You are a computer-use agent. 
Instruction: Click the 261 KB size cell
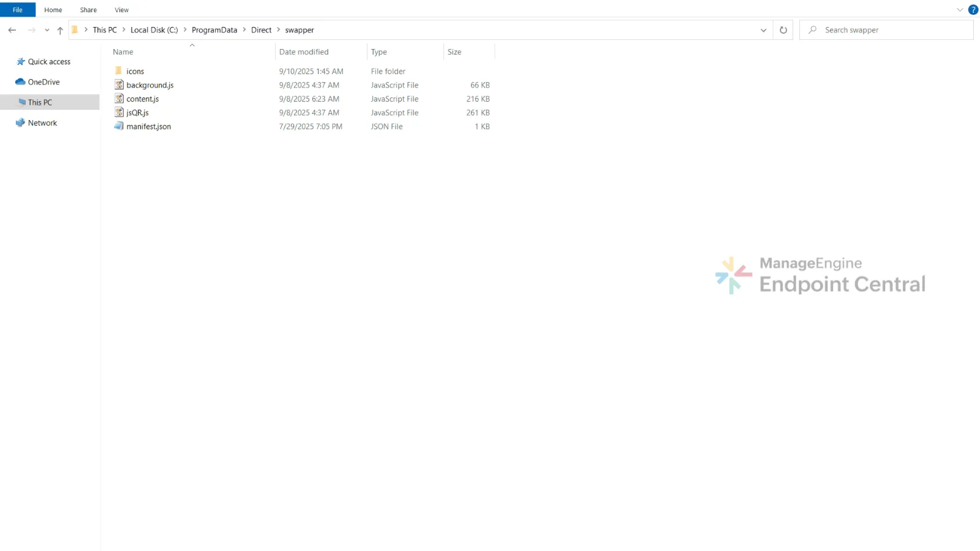[x=478, y=113]
